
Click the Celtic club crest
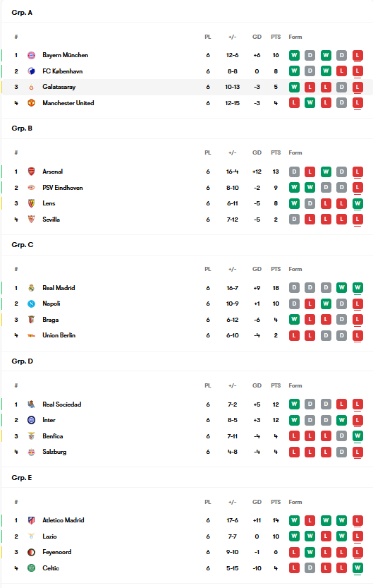coord(32,568)
